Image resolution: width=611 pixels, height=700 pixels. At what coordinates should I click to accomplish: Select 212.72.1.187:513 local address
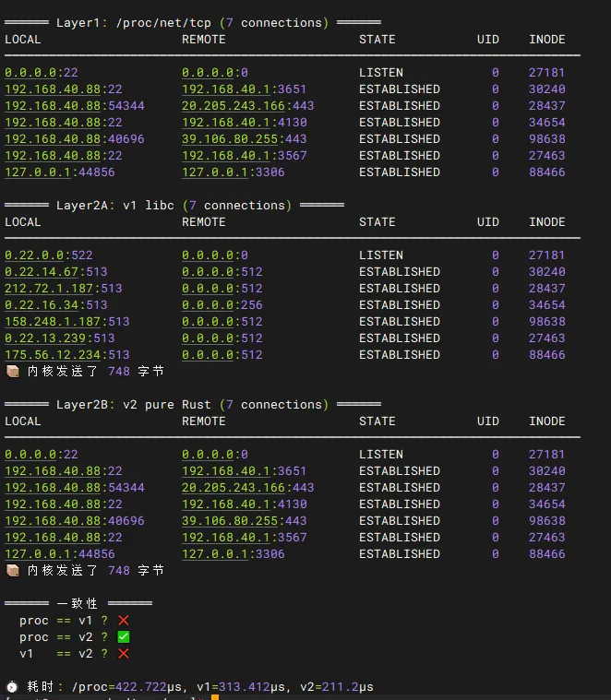click(64, 288)
